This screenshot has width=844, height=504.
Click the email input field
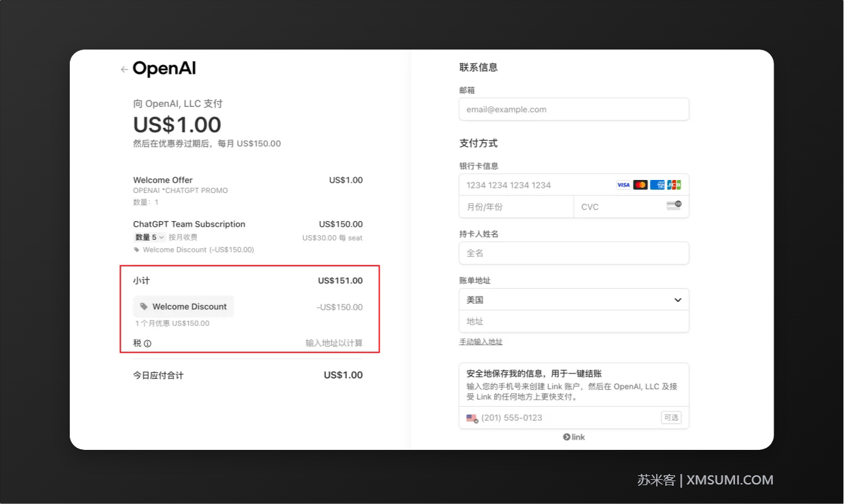point(574,110)
